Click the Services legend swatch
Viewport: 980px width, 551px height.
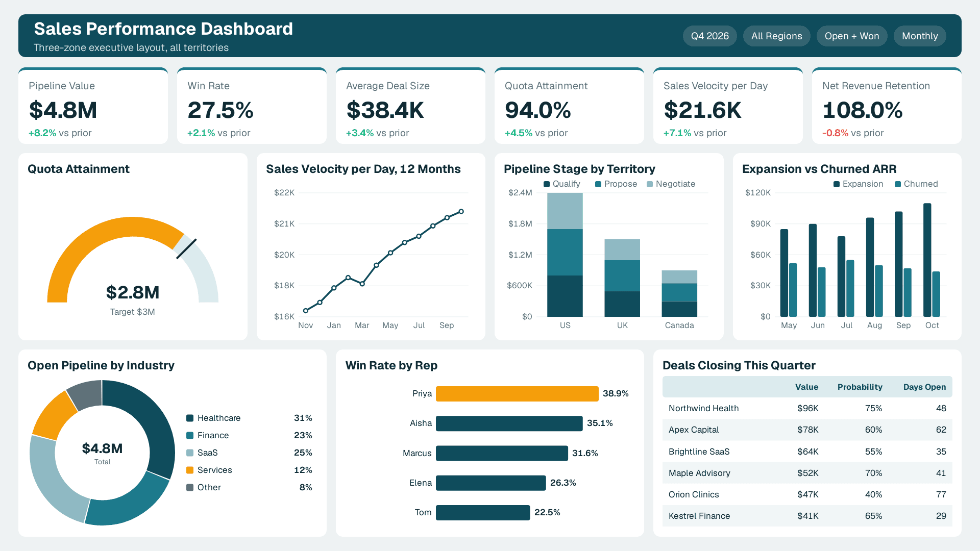(x=190, y=470)
